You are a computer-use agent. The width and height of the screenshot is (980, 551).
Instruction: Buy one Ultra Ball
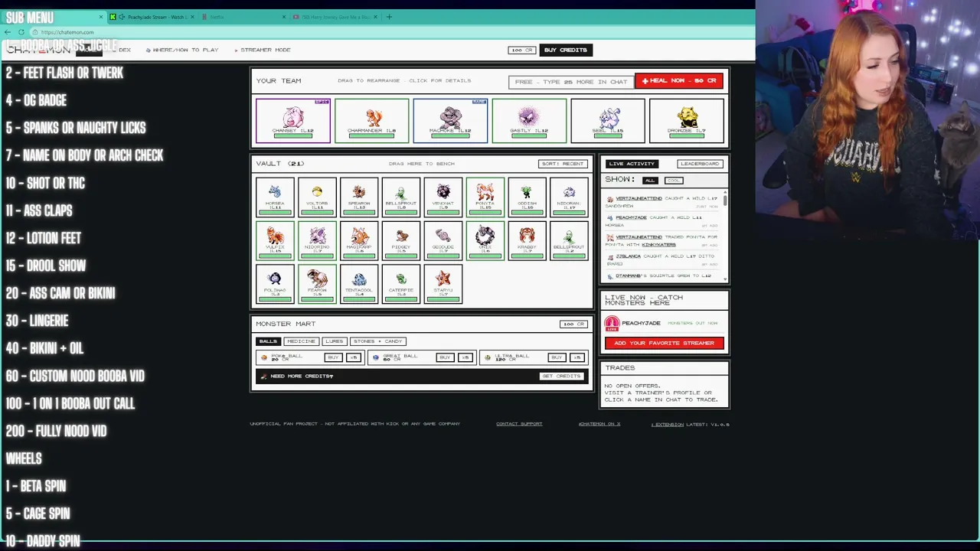tap(557, 357)
